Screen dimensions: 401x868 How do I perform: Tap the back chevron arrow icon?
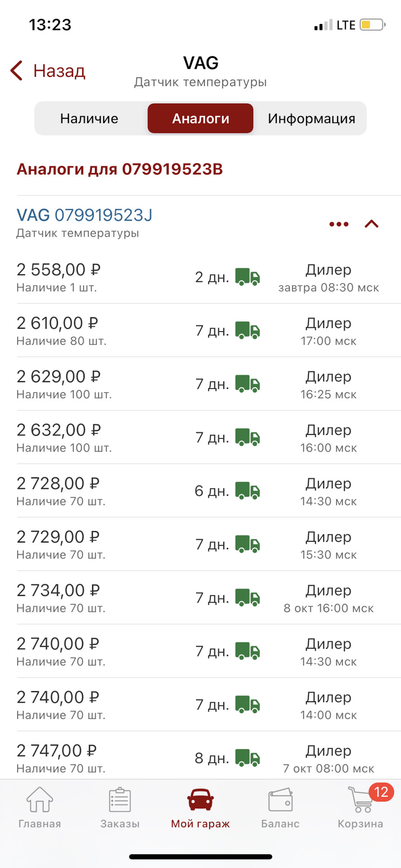(17, 71)
